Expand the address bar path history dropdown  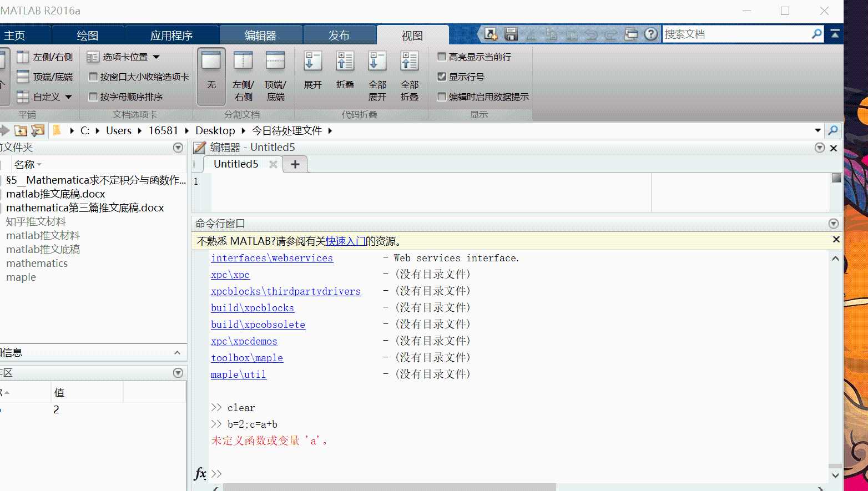(817, 130)
